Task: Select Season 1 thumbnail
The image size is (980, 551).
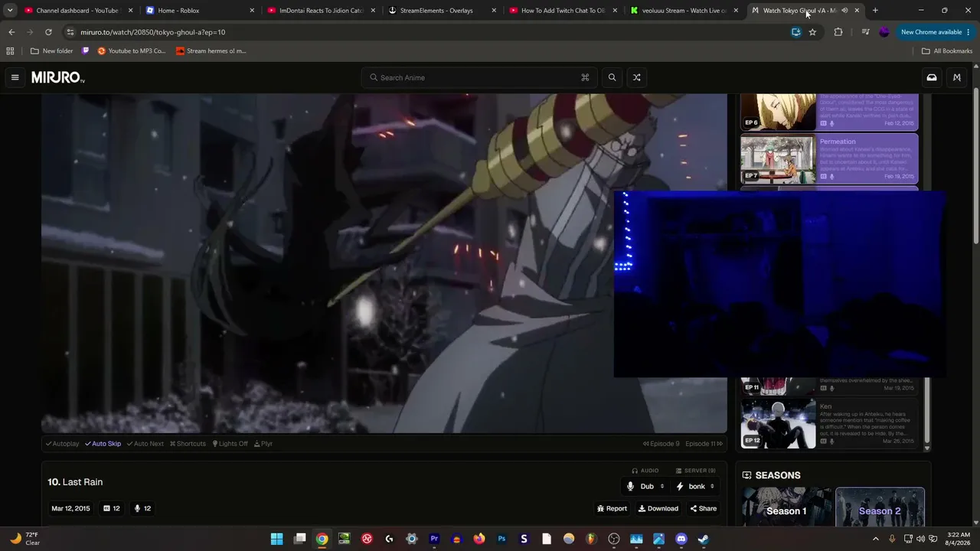Action: [787, 507]
